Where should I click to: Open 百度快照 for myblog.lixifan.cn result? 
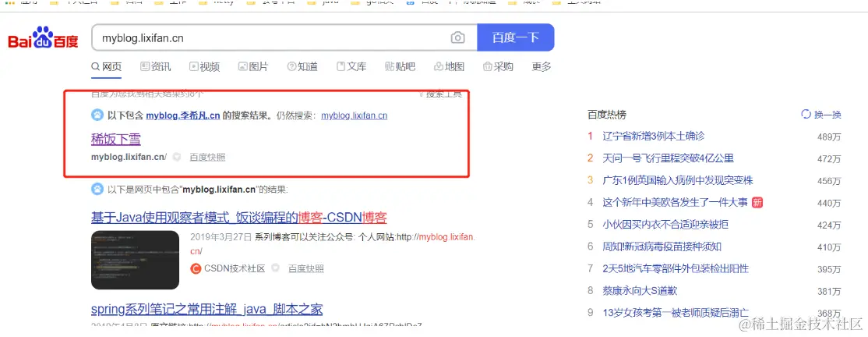coord(207,158)
